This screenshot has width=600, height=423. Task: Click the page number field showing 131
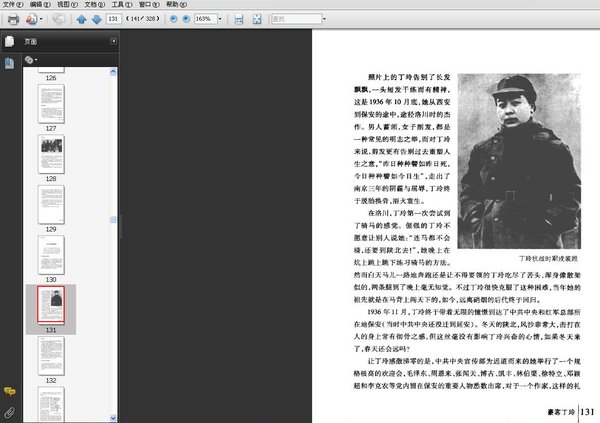coord(113,19)
